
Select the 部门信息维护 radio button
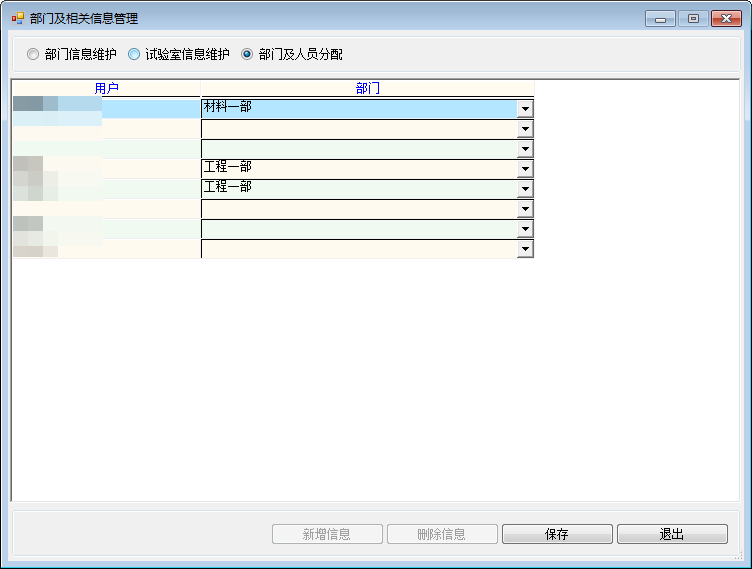coord(34,54)
